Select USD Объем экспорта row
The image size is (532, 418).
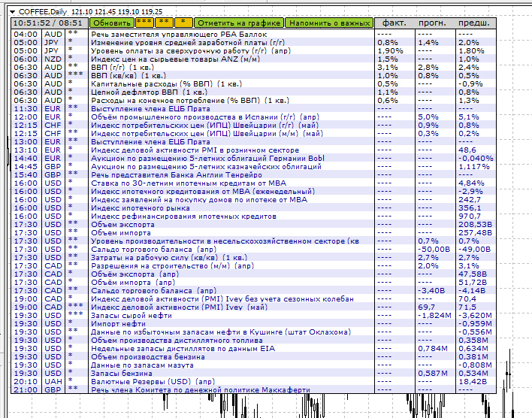click(x=253, y=225)
